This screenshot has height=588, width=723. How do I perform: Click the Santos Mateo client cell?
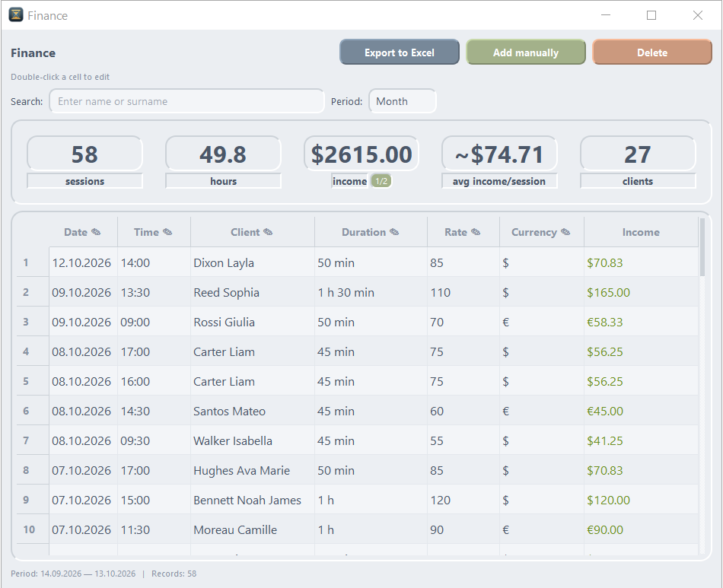click(x=253, y=411)
